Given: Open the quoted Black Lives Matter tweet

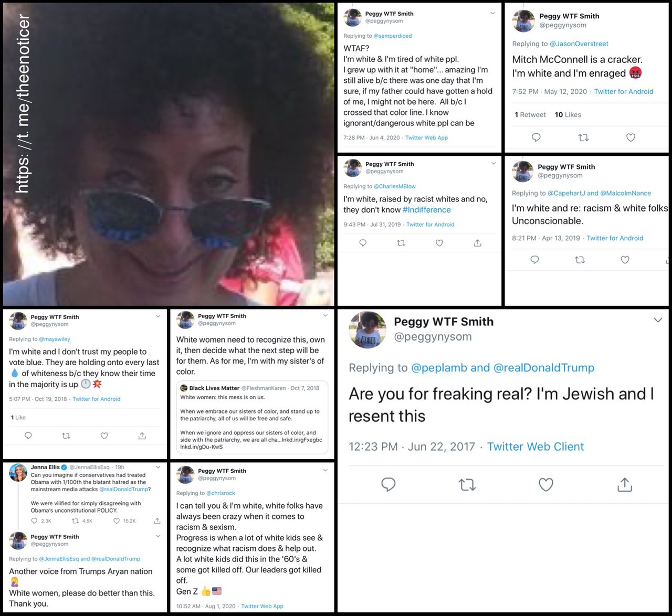Looking at the screenshot, I should coord(252,417).
